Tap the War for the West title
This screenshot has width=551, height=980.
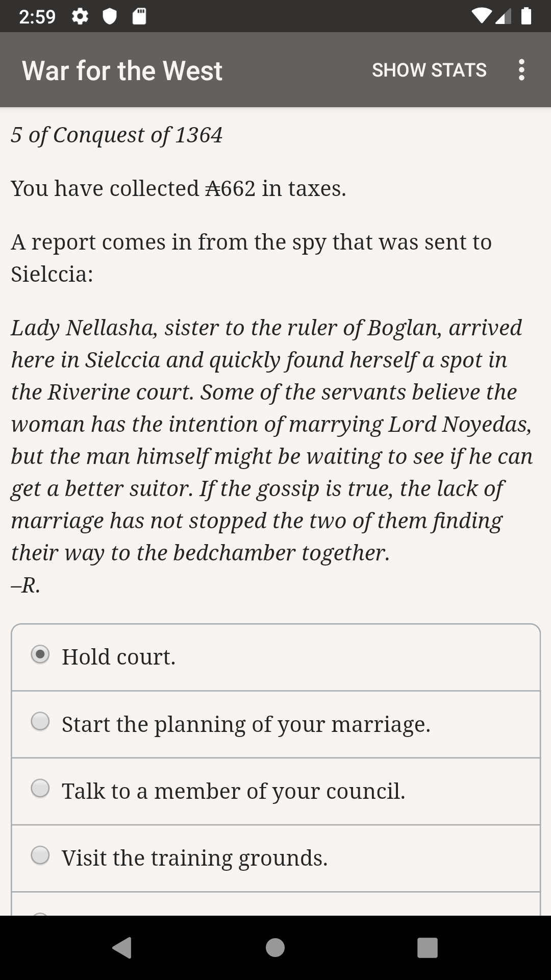point(122,70)
